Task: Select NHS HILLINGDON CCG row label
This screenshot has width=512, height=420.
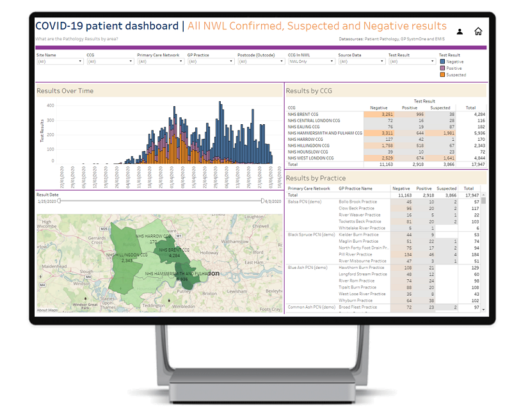Action: tap(308, 145)
